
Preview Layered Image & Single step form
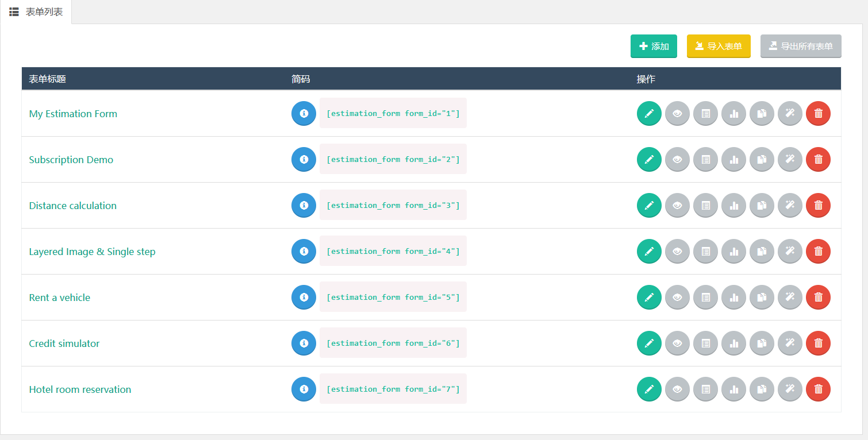click(678, 251)
